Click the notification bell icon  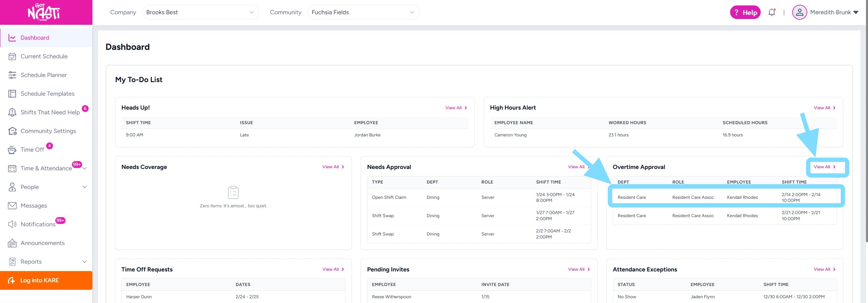772,13
